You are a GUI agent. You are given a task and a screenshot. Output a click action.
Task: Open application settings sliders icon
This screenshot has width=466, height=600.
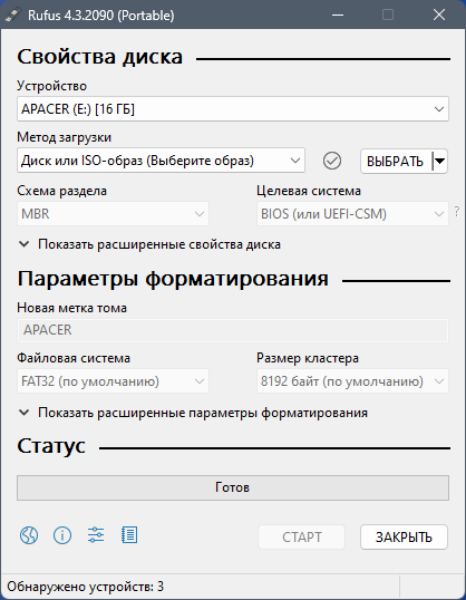pos(96,535)
